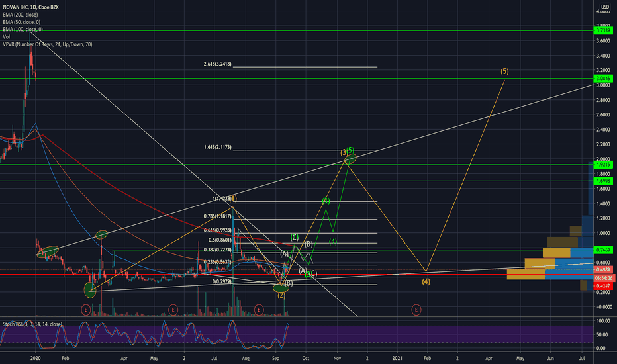This screenshot has width=617, height=364.
Task: Select the orange (5) wave label at top
Action: (x=504, y=71)
